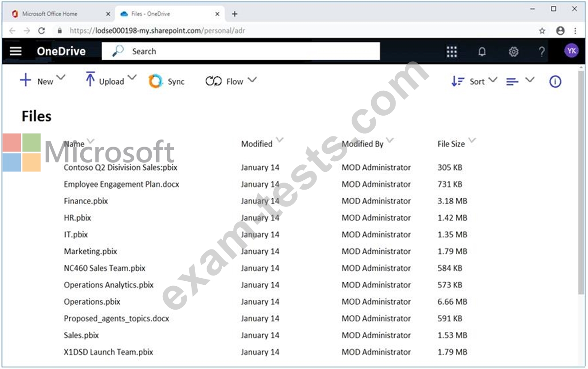Open the browser profile icon
Image resolution: width=588 pixels, height=369 pixels.
[x=561, y=31]
